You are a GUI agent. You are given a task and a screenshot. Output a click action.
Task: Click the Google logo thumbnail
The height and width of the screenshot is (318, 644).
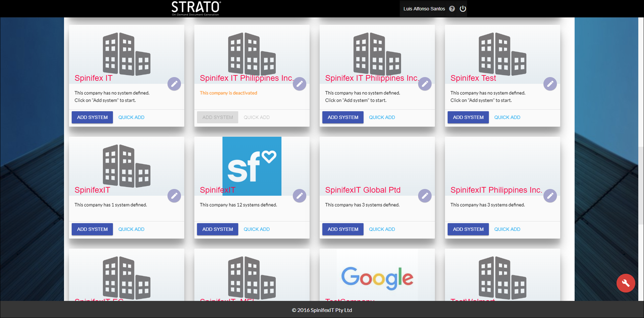377,278
